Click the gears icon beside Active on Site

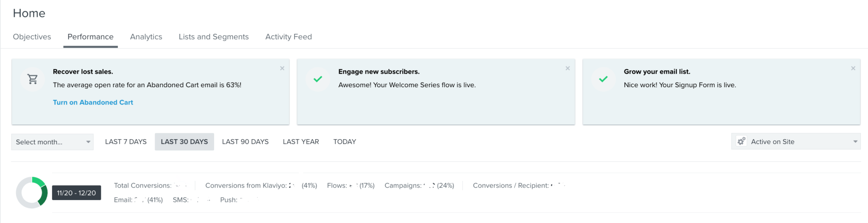point(741,141)
